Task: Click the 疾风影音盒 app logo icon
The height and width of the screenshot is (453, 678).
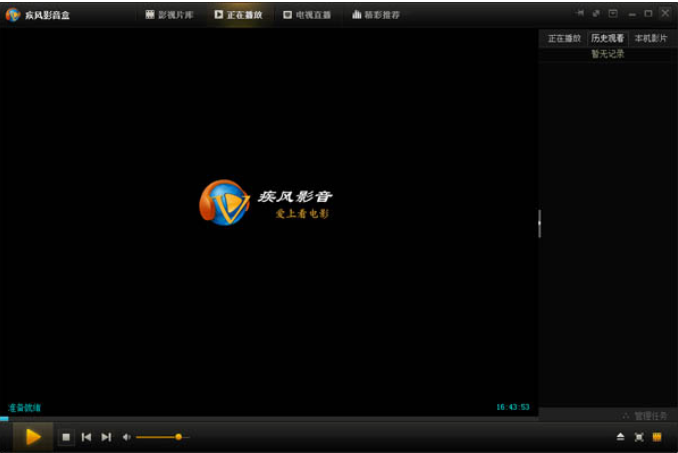Action: pos(13,15)
